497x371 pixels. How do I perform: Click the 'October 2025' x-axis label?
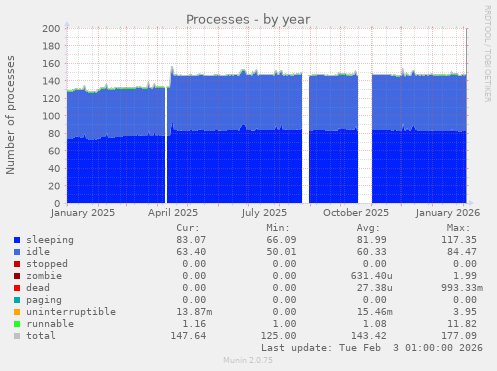pos(356,213)
